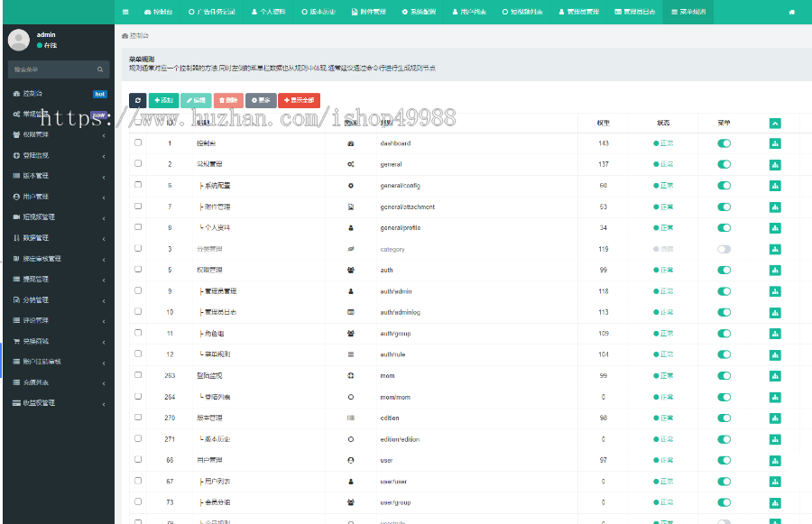Screen dimensions: 812x524
Task: Click the green sitemap button in the mom row
Action: (x=775, y=376)
